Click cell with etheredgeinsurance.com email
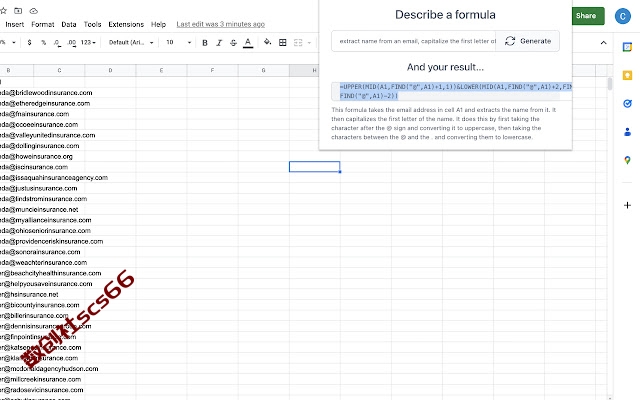Screen dimensions: 640x400 [45, 103]
